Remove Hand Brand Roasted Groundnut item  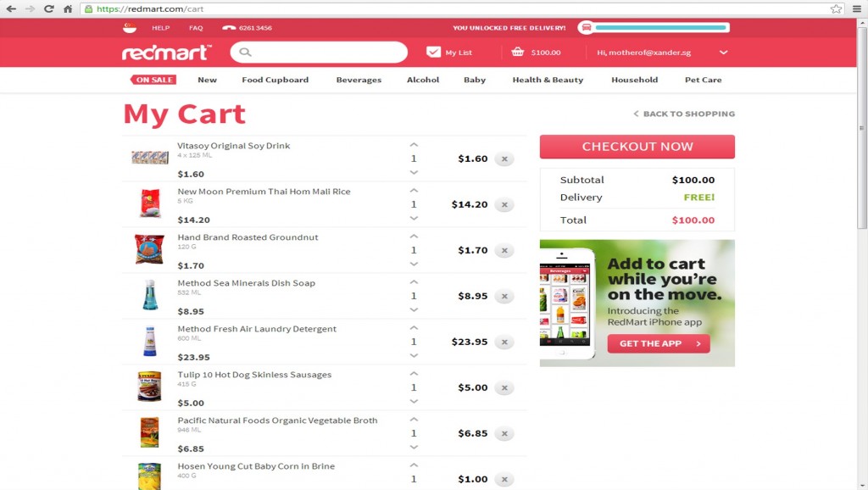(x=504, y=250)
